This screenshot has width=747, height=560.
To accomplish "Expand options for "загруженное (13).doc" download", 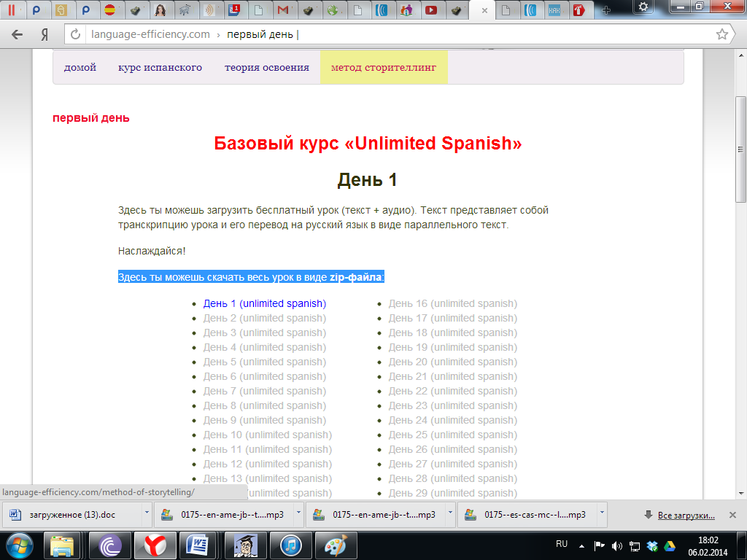I will 147,513.
